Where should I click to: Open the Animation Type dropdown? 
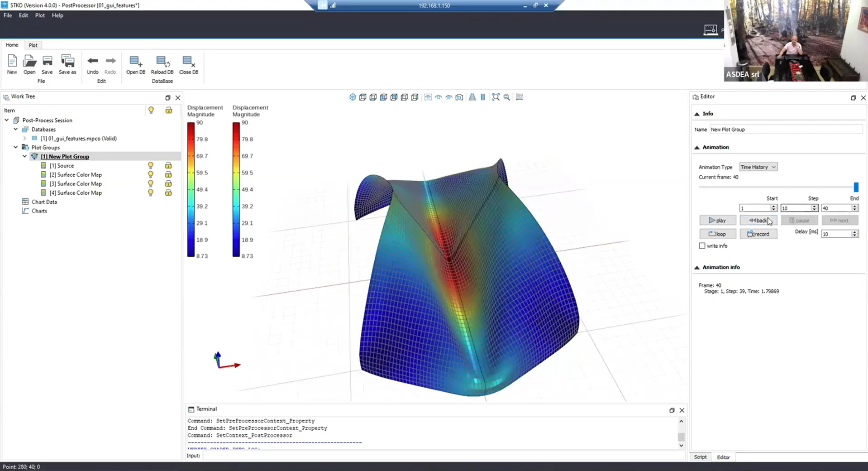point(758,167)
